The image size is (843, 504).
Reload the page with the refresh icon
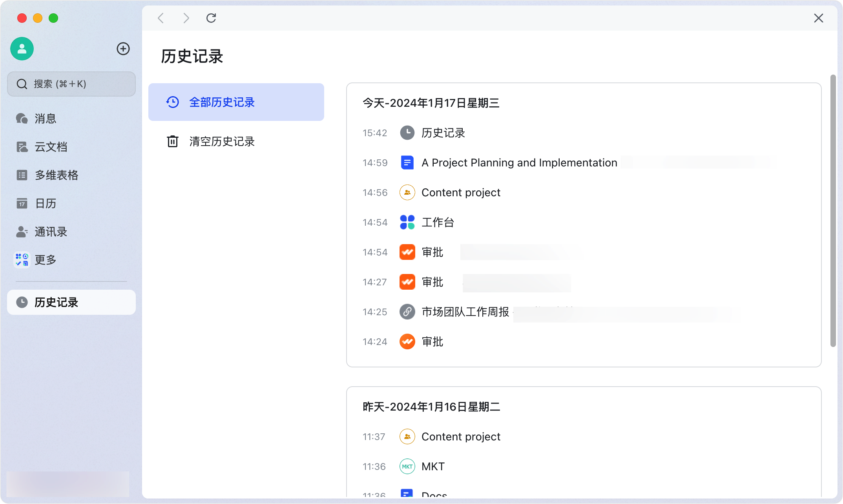[211, 18]
